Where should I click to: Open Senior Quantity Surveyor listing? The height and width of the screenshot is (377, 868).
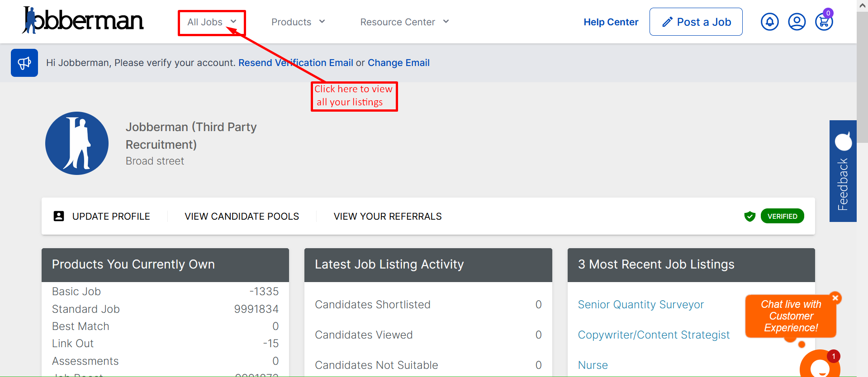tap(640, 305)
